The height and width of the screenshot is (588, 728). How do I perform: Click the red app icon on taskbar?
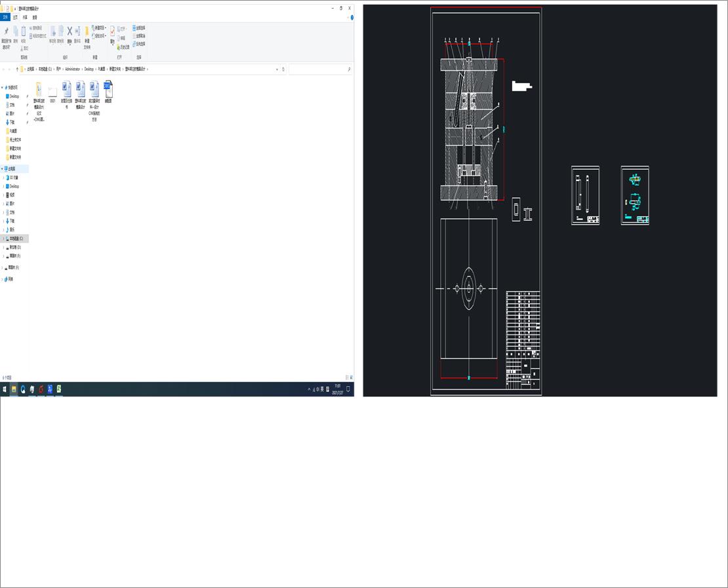pos(41,389)
